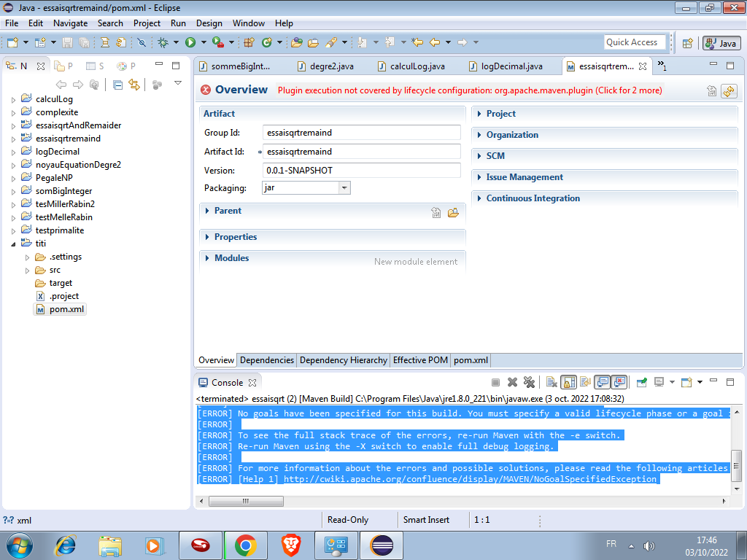Viewport: 747px width, 560px height.
Task: Open the Packaging jar dropdown
Action: pyautogui.click(x=344, y=187)
